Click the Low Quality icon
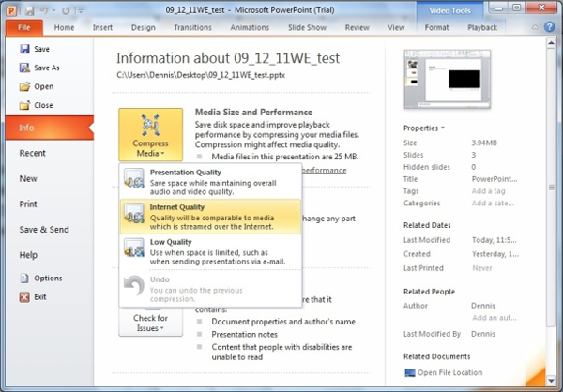The height and width of the screenshot is (392, 563). [x=134, y=249]
